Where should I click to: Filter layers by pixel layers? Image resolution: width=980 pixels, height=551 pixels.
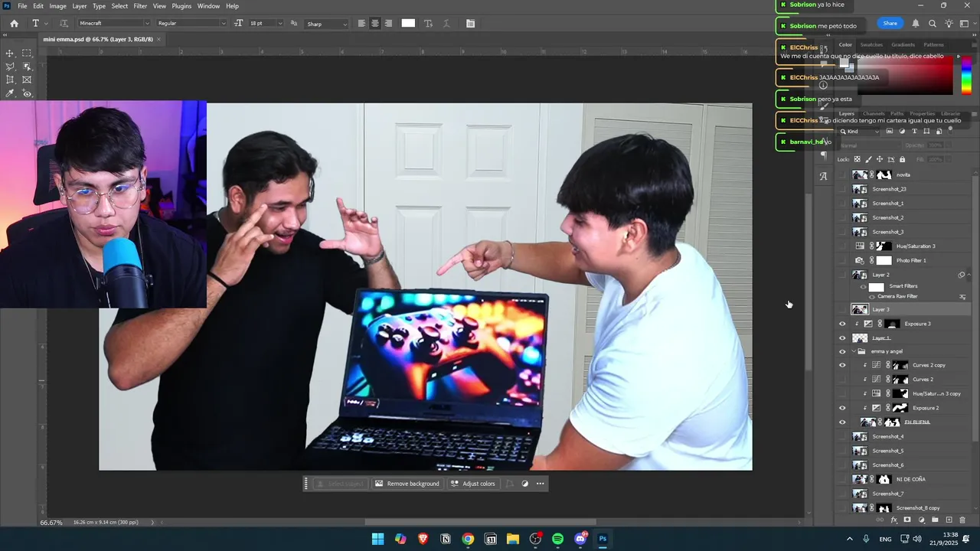tap(890, 131)
